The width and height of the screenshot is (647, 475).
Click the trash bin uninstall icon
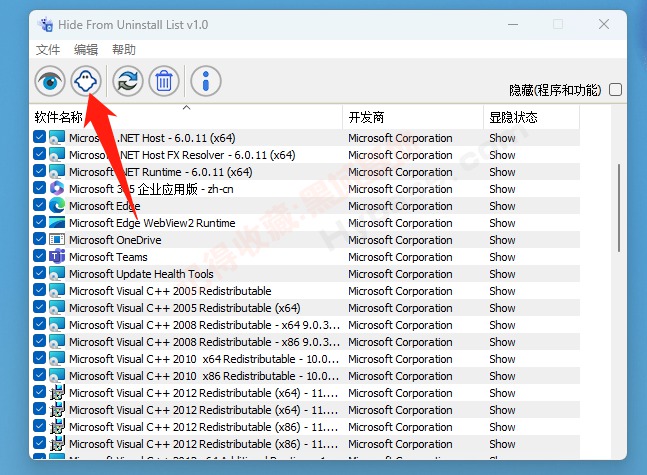[x=164, y=81]
